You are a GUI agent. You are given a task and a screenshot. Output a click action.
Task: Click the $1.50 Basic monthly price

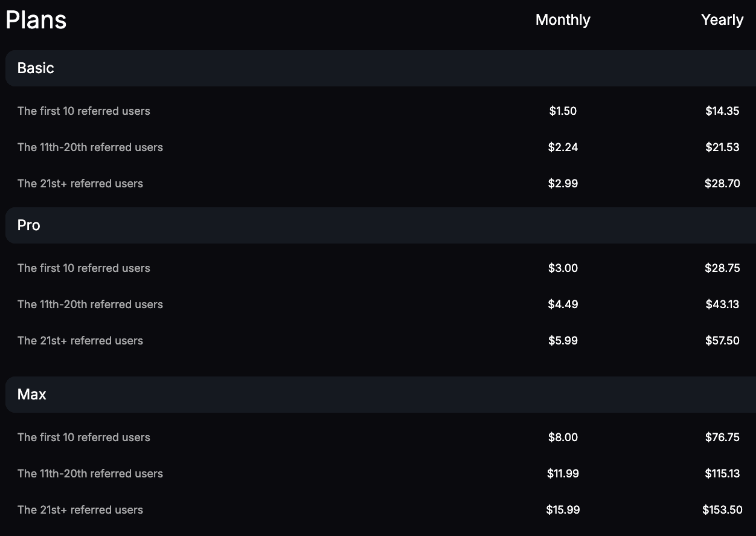point(562,111)
